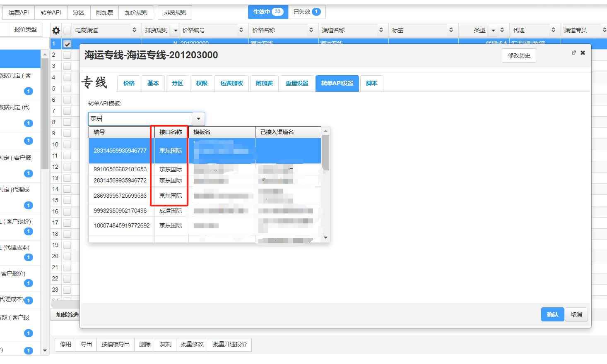Image resolution: width=607 pixels, height=364 pixels.
Task: Click the 停用 button
Action: point(65,344)
